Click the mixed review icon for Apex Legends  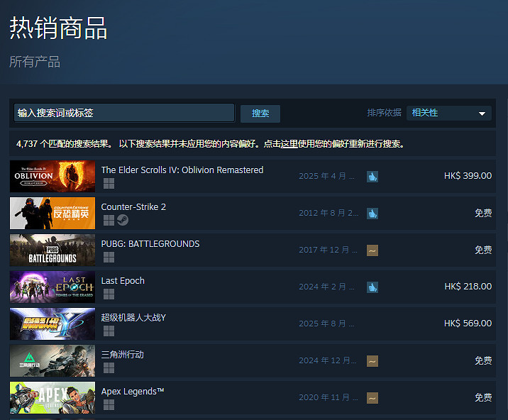pyautogui.click(x=372, y=398)
